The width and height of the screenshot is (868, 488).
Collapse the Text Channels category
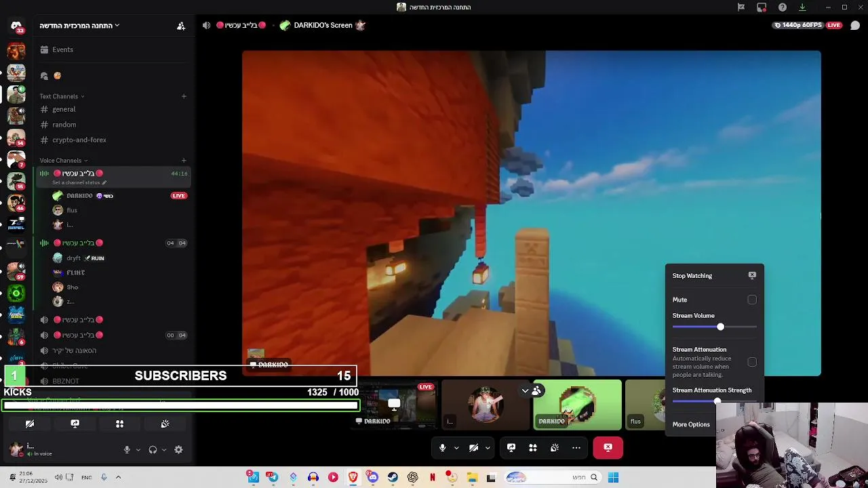point(61,96)
